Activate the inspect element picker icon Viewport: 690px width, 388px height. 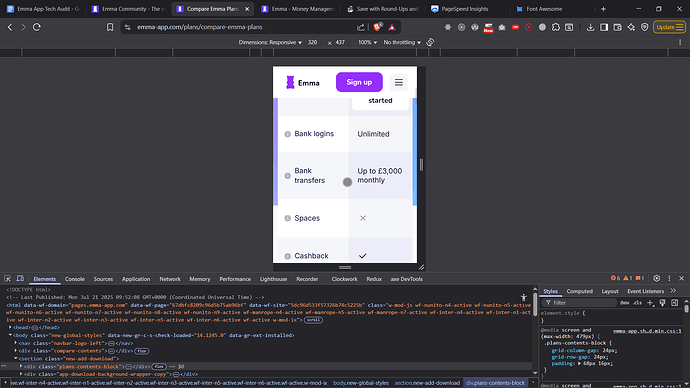tap(7, 278)
